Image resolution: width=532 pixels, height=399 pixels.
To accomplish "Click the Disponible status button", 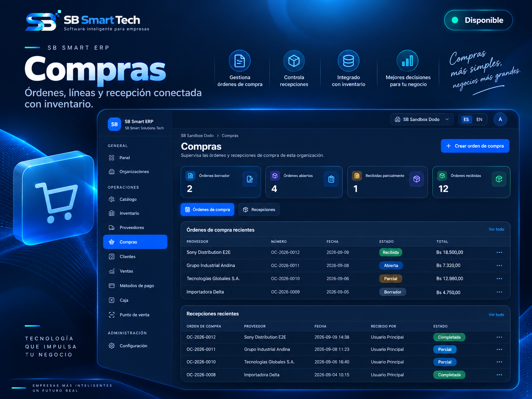I will [478, 20].
